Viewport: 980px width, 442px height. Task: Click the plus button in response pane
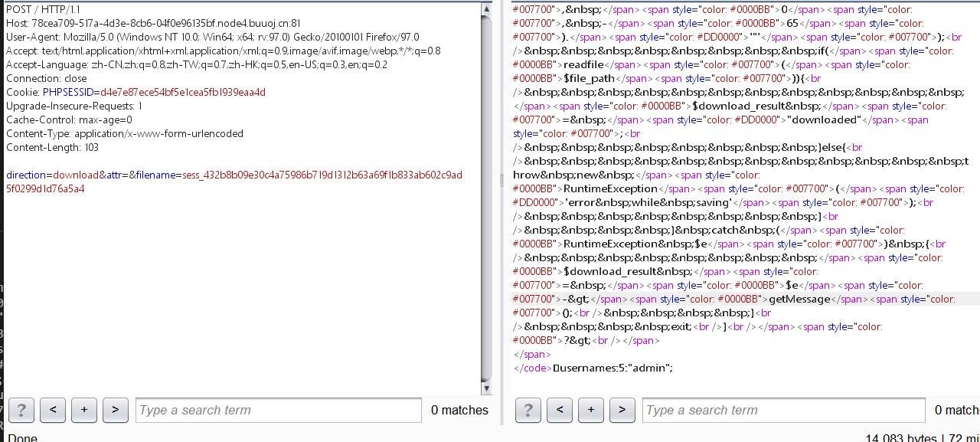591,410
